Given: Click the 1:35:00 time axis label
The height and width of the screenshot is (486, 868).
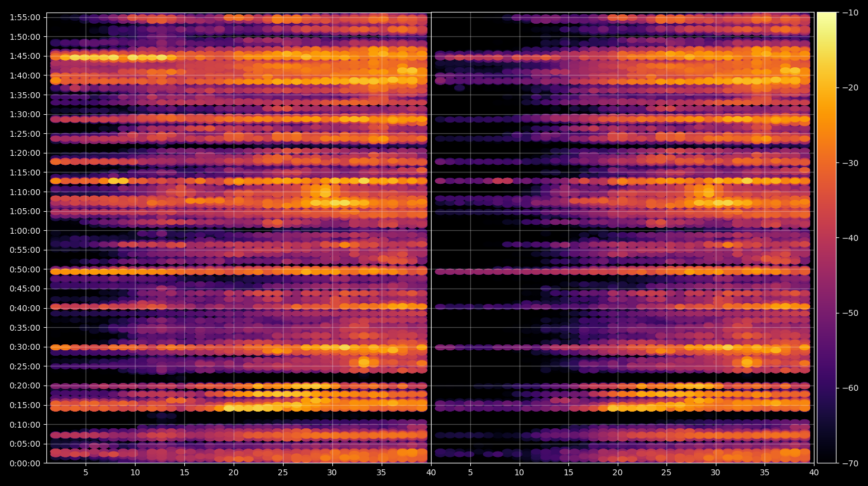Looking at the screenshot, I should [x=25, y=95].
